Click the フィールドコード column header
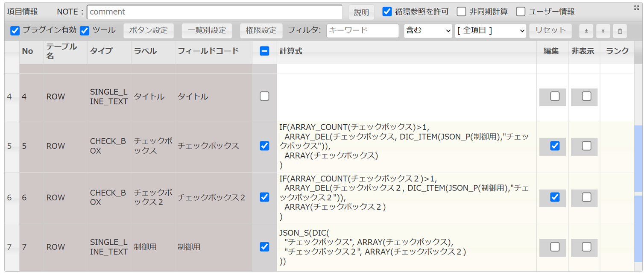This screenshot has height=275, width=644. tap(214, 52)
